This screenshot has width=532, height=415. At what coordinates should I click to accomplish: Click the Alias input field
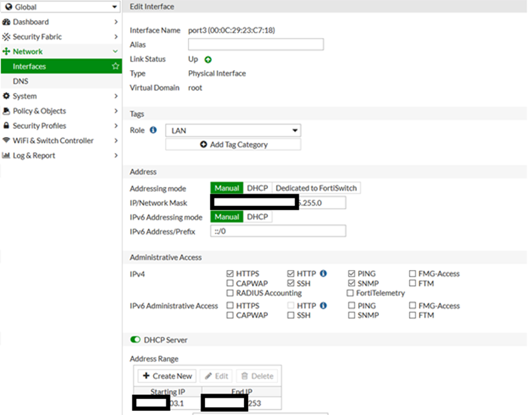[x=255, y=45]
